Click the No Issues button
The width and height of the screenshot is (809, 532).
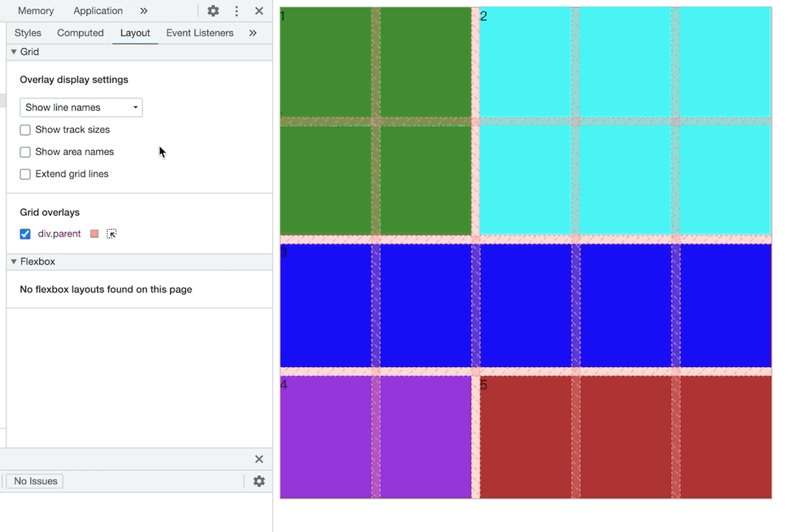tap(35, 481)
